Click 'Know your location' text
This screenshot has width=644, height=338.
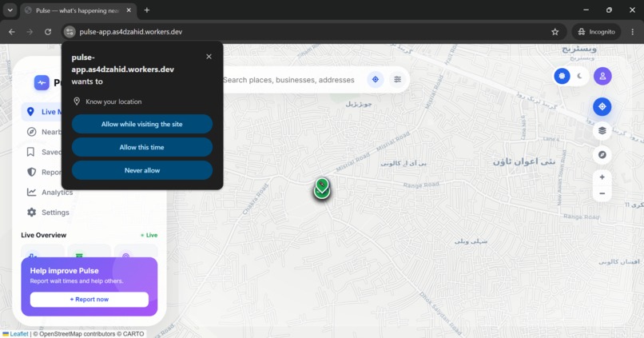pyautogui.click(x=113, y=101)
